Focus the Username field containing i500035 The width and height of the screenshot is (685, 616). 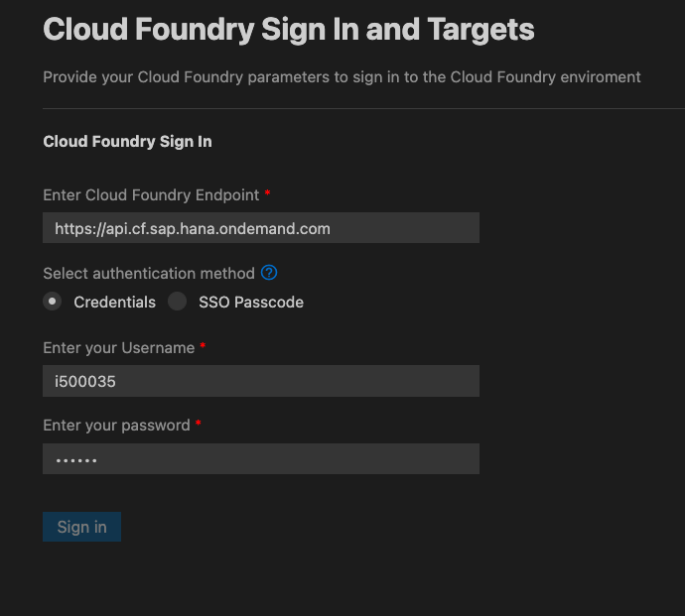(261, 381)
